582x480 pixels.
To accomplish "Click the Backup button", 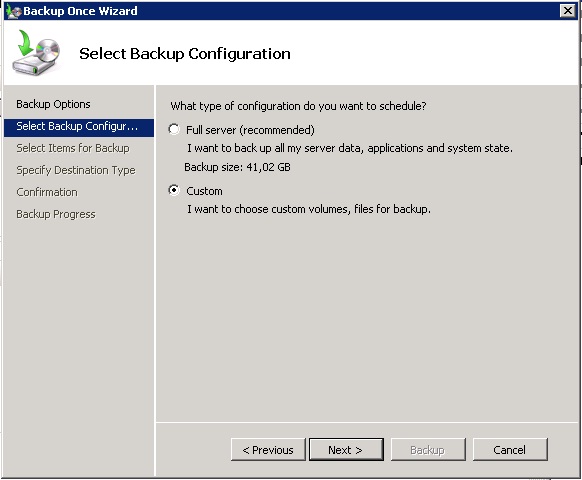I will point(428,450).
